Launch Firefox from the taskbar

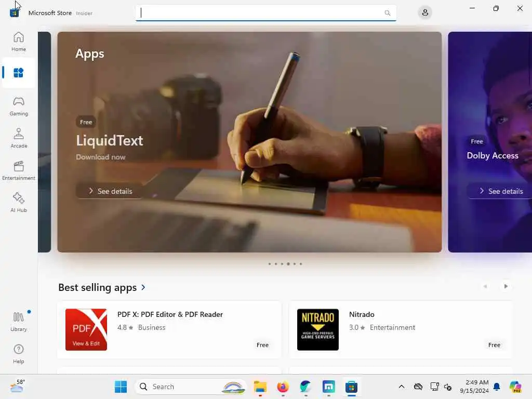283,387
